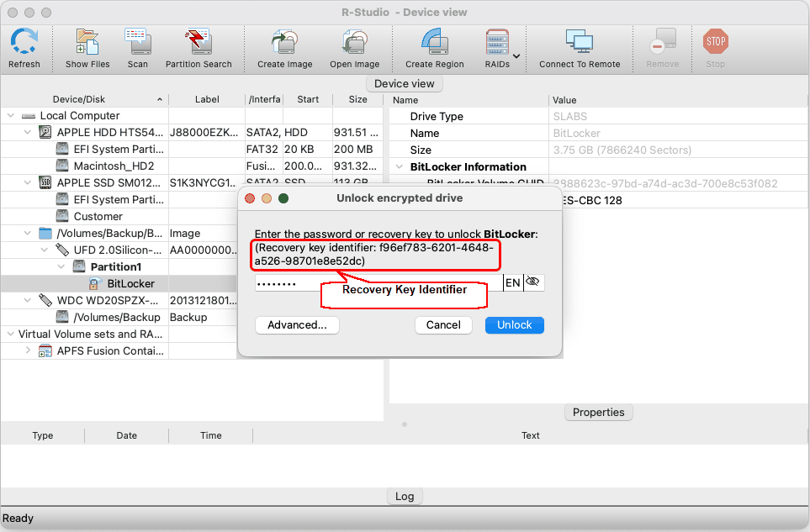Image resolution: width=810 pixels, height=532 pixels.
Task: Expand the APFS Fusion Container node
Action: pos(28,350)
